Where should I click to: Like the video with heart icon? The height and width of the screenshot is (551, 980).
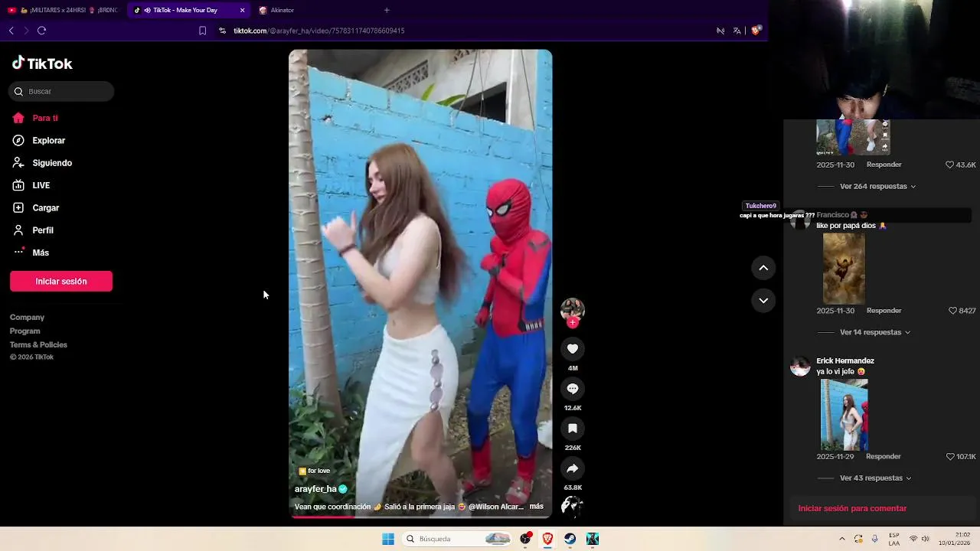coord(573,349)
